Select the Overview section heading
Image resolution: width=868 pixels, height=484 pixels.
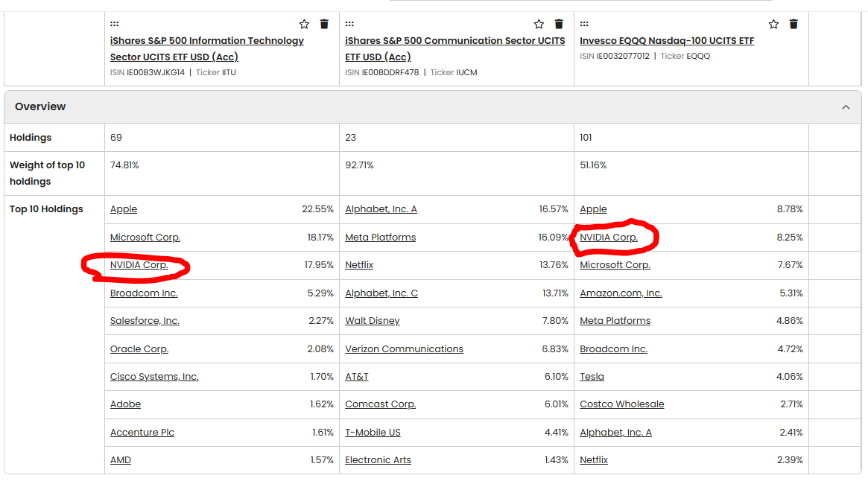point(39,106)
